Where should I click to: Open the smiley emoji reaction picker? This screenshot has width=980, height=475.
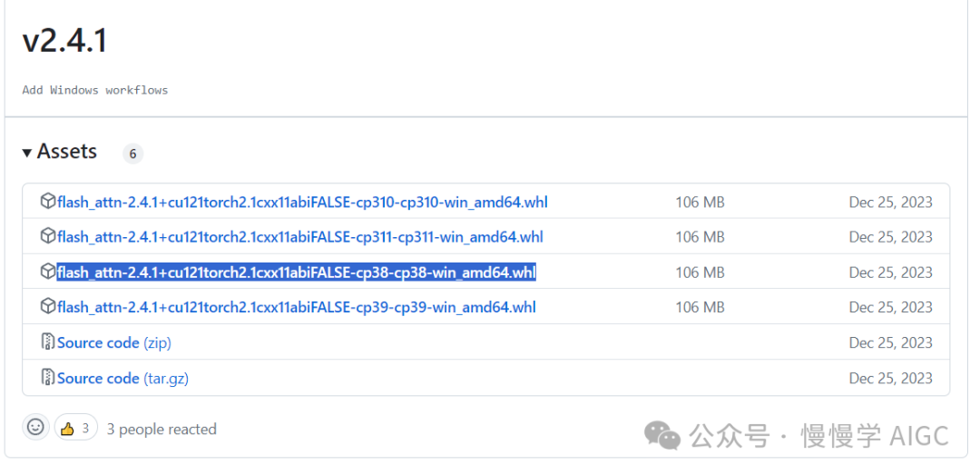point(35,428)
